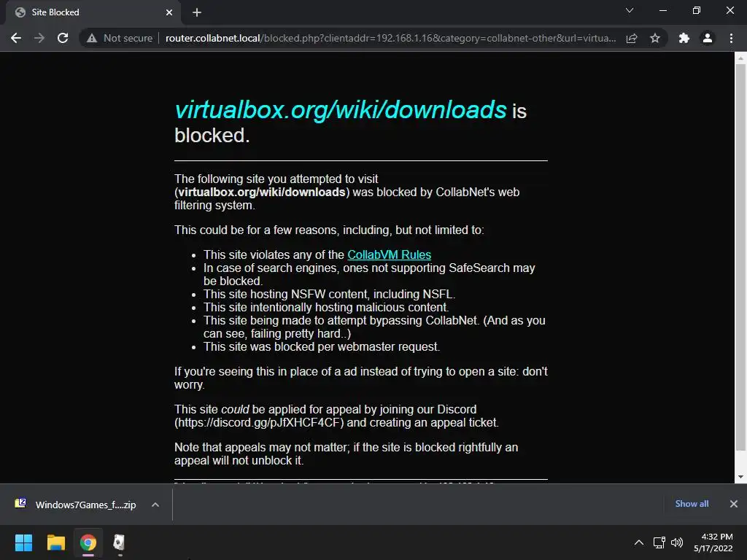This screenshot has width=747, height=560.
Task: Open the Not secure site info warning
Action: pos(120,38)
